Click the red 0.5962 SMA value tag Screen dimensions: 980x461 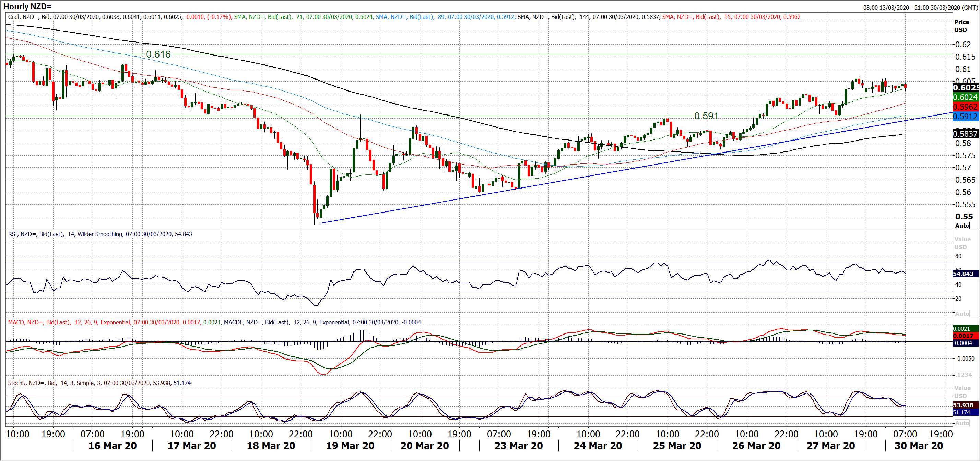pos(965,107)
